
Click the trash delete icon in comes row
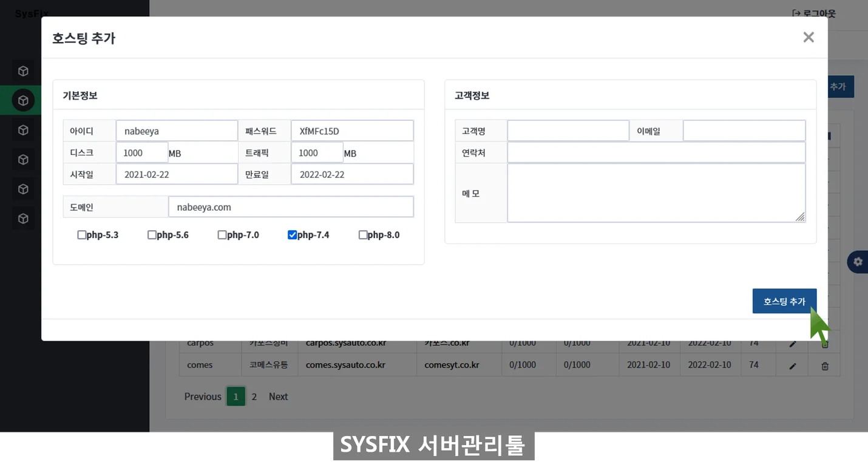(x=825, y=366)
